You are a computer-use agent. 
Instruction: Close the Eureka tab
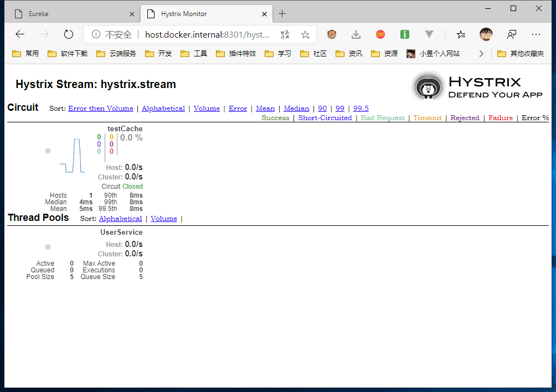click(132, 14)
